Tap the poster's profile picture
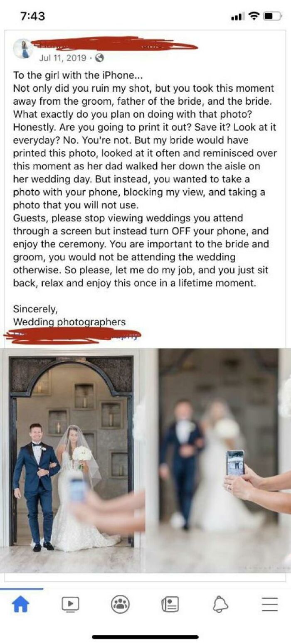 click(x=23, y=49)
